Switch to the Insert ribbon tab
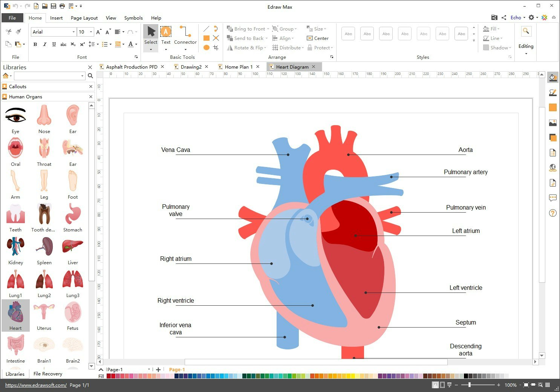 (57, 18)
